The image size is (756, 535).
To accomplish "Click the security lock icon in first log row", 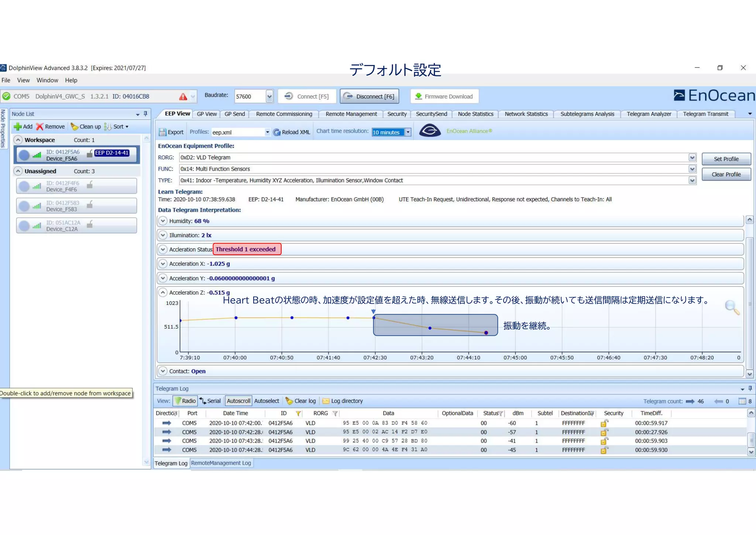I will coord(604,423).
